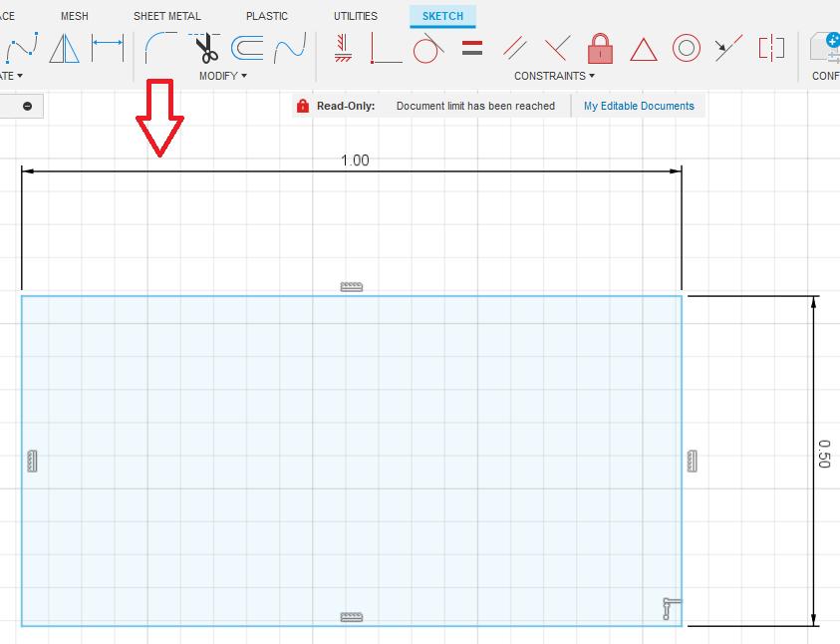This screenshot has width=840, height=644.
Task: Open the CREATE dropdown menu
Action: 12,76
